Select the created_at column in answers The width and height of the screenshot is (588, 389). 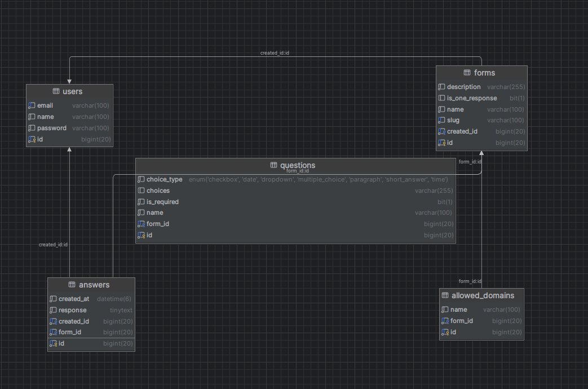pos(73,299)
